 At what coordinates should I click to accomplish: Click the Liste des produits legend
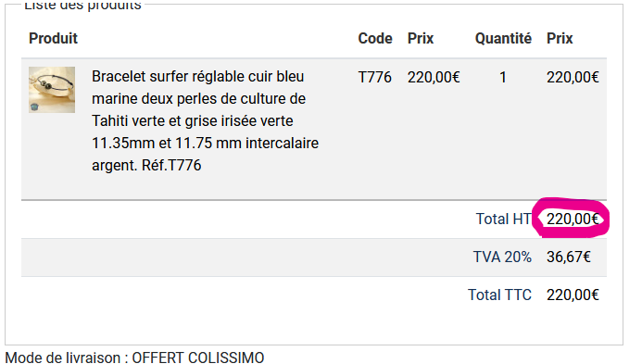82,6
